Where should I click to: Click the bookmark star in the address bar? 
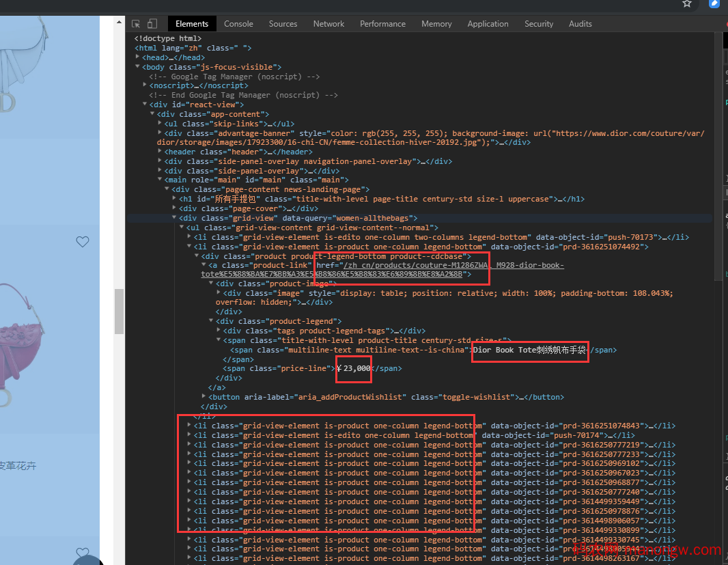click(687, 3)
